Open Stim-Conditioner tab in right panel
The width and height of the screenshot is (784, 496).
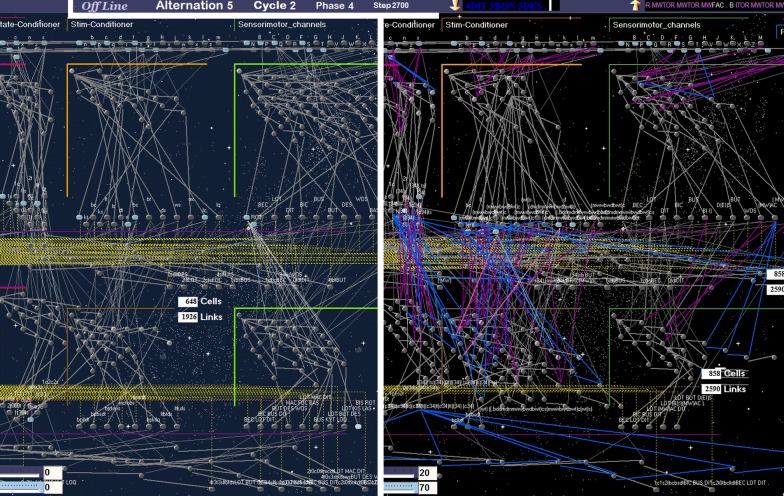tap(476, 24)
